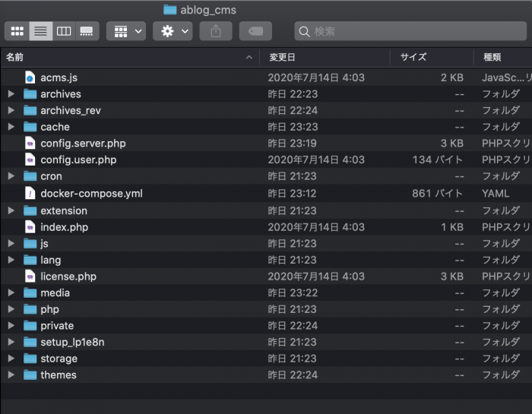The height and width of the screenshot is (414, 532).
Task: Select the setup_lp1e8n folder
Action: click(x=72, y=342)
